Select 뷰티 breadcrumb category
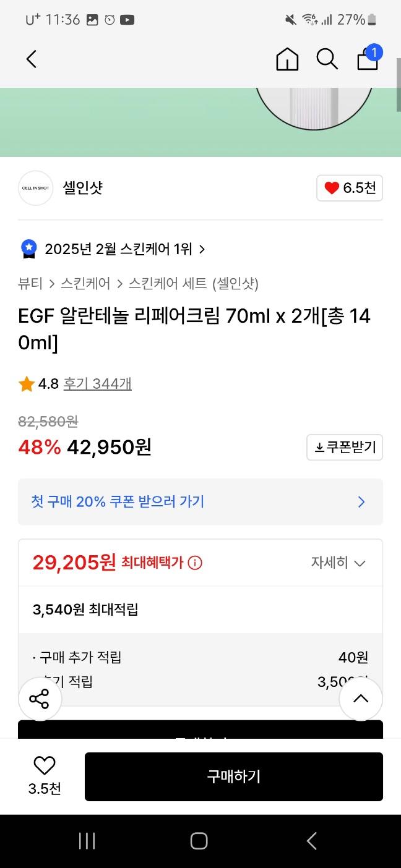Viewport: 401px width, 868px height. (30, 283)
